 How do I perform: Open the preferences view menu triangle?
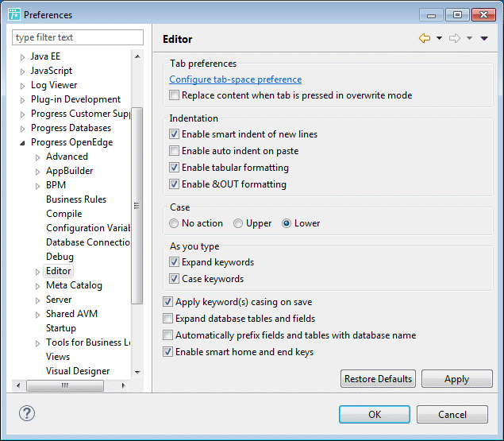point(484,39)
